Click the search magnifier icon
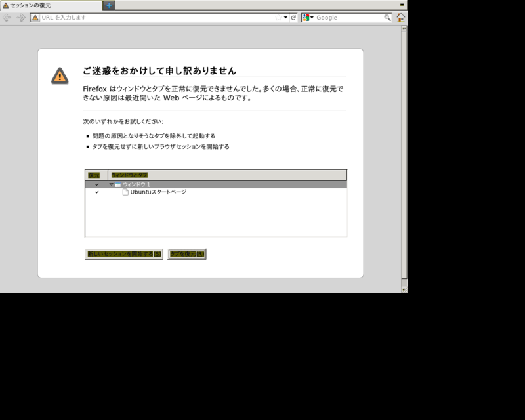Image resolution: width=525 pixels, height=420 pixels. (x=387, y=18)
